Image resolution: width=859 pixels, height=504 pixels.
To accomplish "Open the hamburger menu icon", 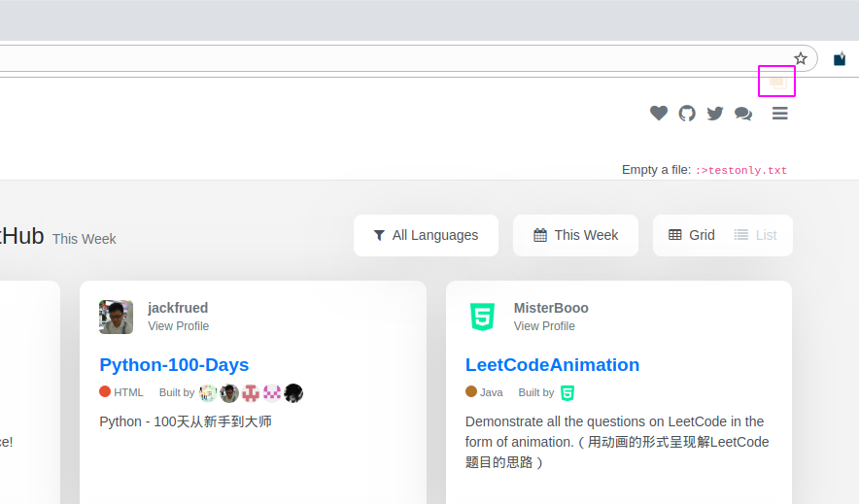I will coord(780,114).
